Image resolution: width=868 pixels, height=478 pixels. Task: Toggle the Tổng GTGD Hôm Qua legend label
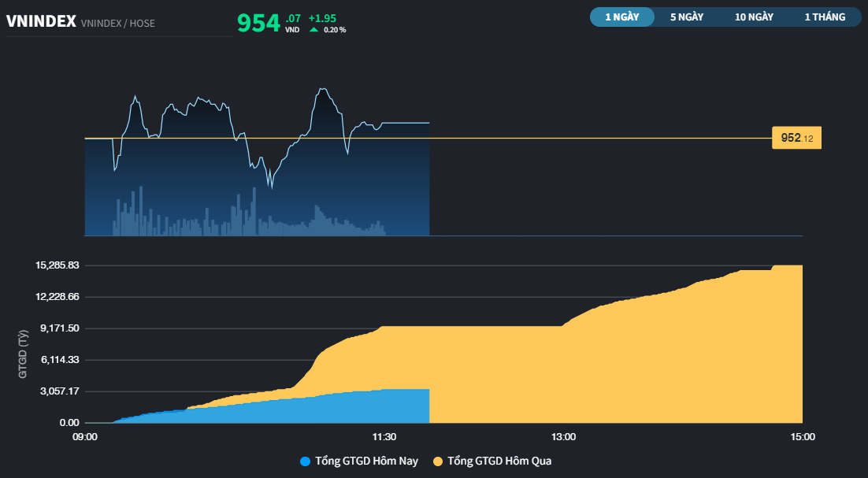[499, 461]
